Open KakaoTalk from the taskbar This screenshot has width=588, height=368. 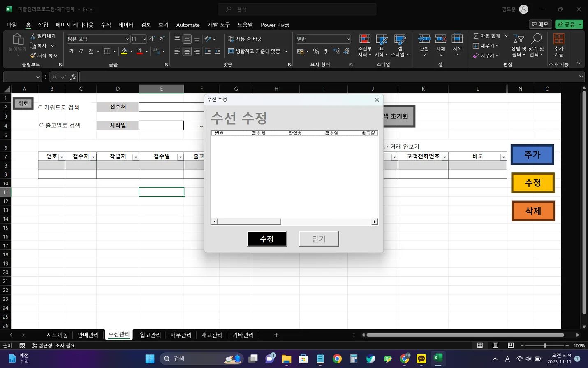(421, 359)
